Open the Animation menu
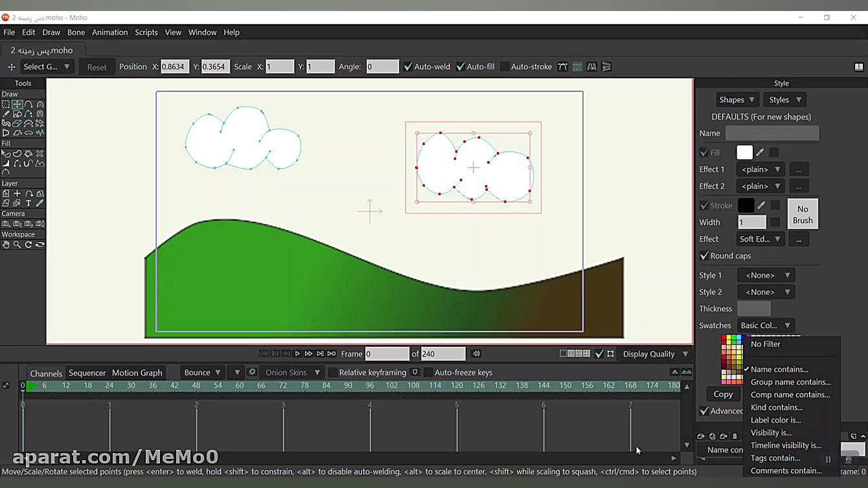The width and height of the screenshot is (868, 488). [x=109, y=32]
